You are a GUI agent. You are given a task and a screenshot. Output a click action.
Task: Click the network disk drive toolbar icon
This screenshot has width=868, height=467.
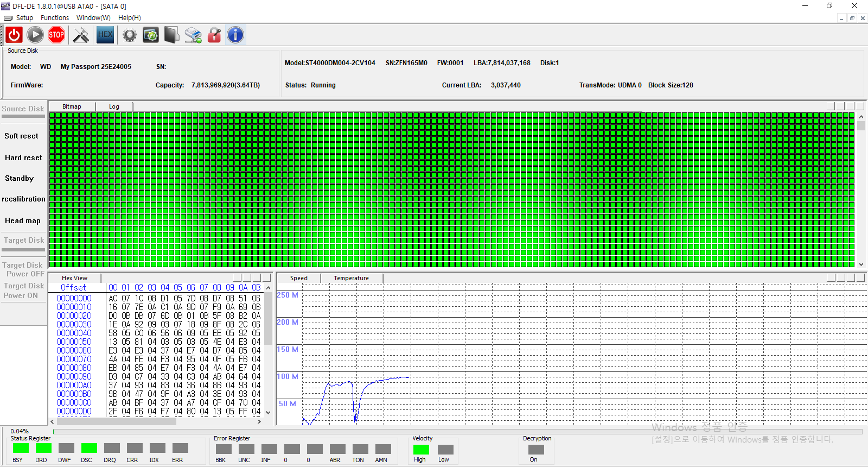pyautogui.click(x=193, y=35)
